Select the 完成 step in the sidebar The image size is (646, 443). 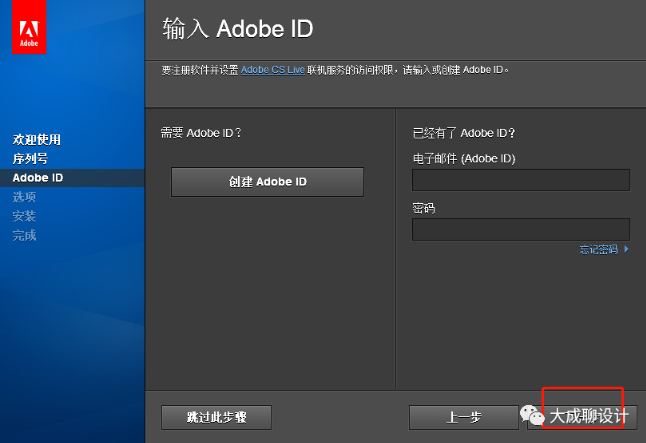coord(24,235)
